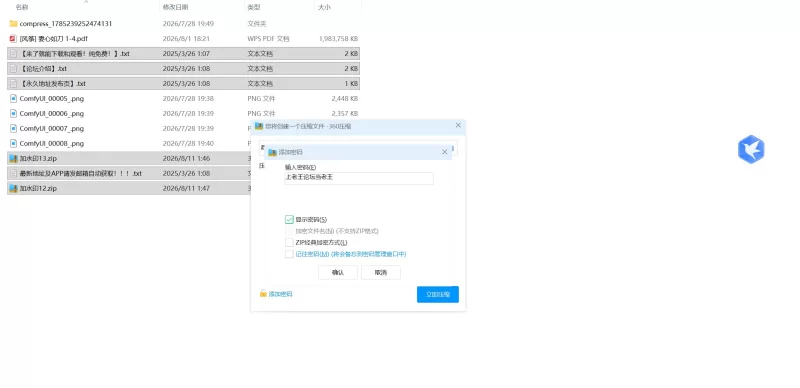Click ComfyUI_00006_.png file icon

(x=14, y=113)
